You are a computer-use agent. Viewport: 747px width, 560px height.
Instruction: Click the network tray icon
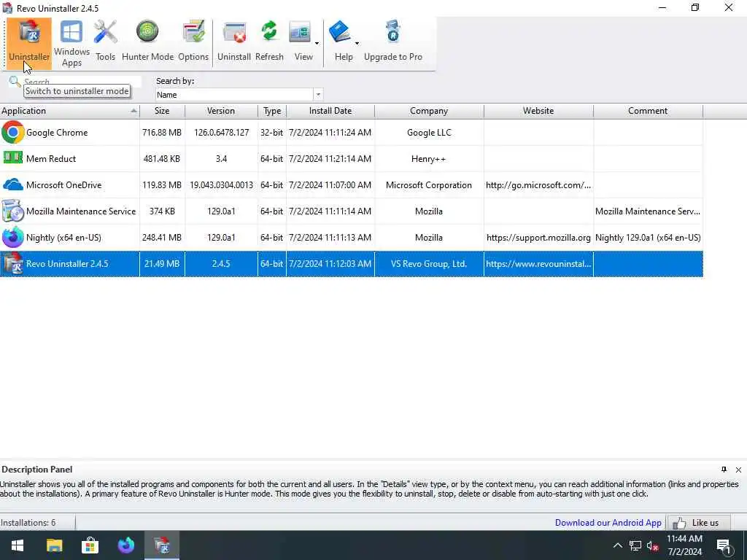click(x=635, y=545)
